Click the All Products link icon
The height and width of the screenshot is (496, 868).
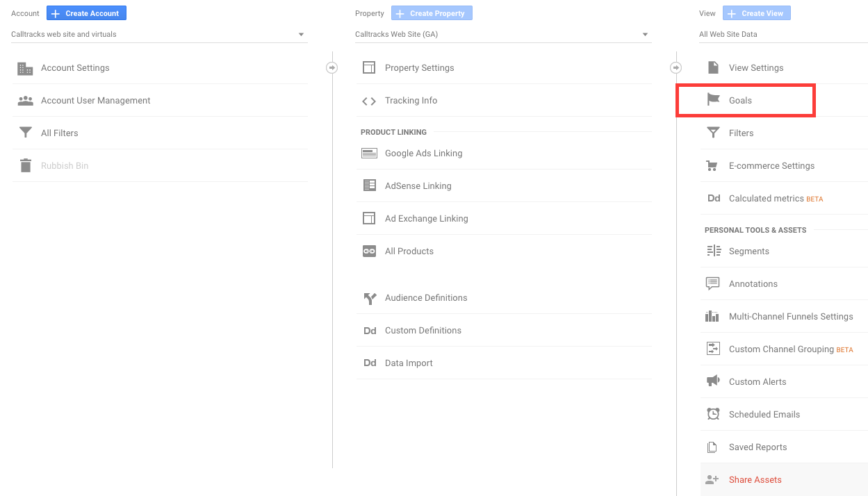click(x=369, y=251)
